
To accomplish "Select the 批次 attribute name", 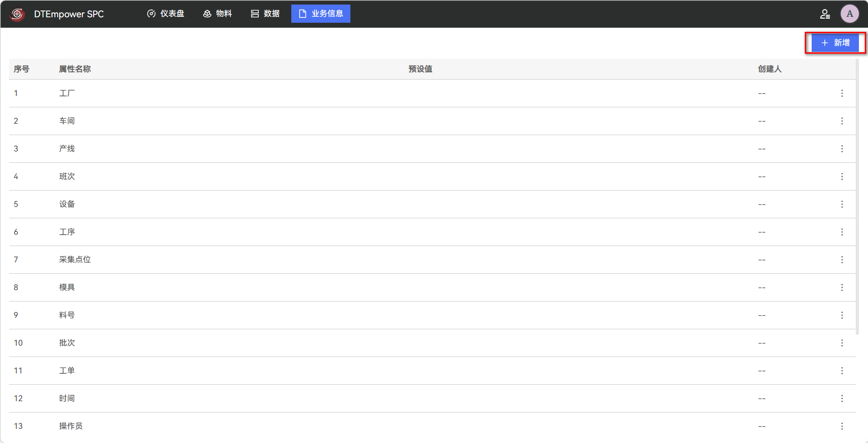I will (67, 343).
